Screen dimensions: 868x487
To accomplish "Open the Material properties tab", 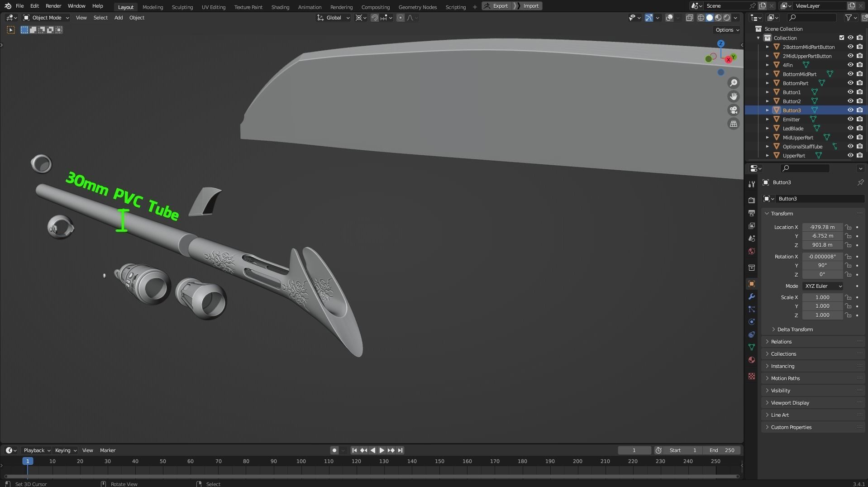I will [752, 360].
